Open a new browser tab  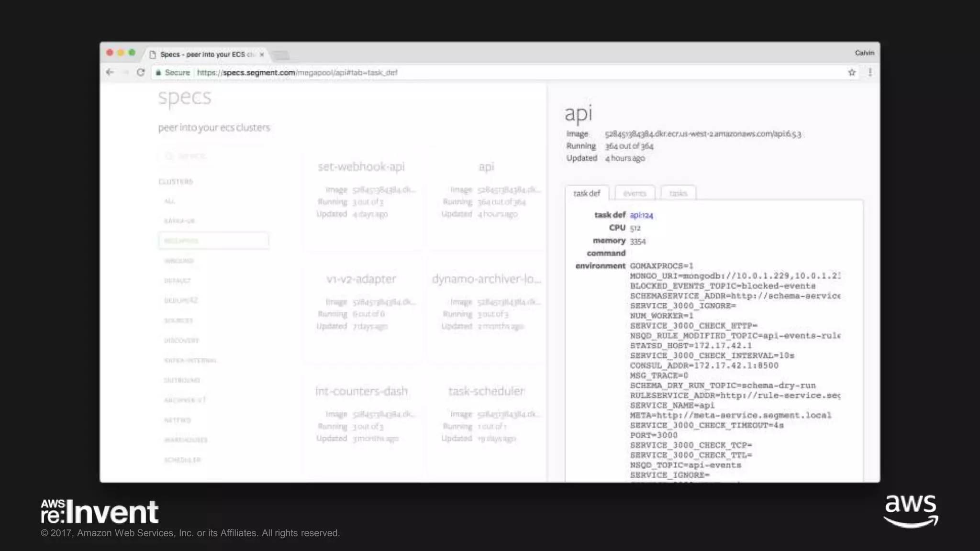pyautogui.click(x=281, y=55)
